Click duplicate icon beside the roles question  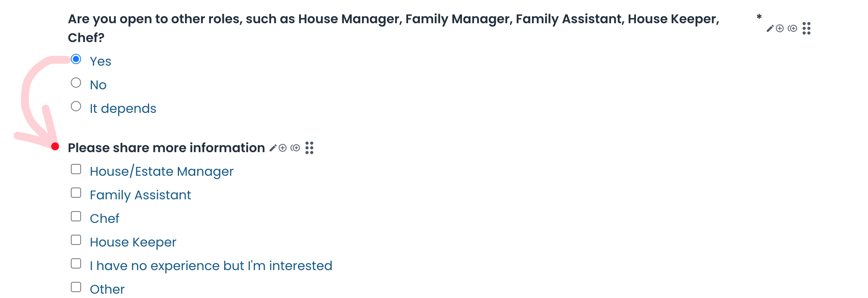tap(792, 28)
